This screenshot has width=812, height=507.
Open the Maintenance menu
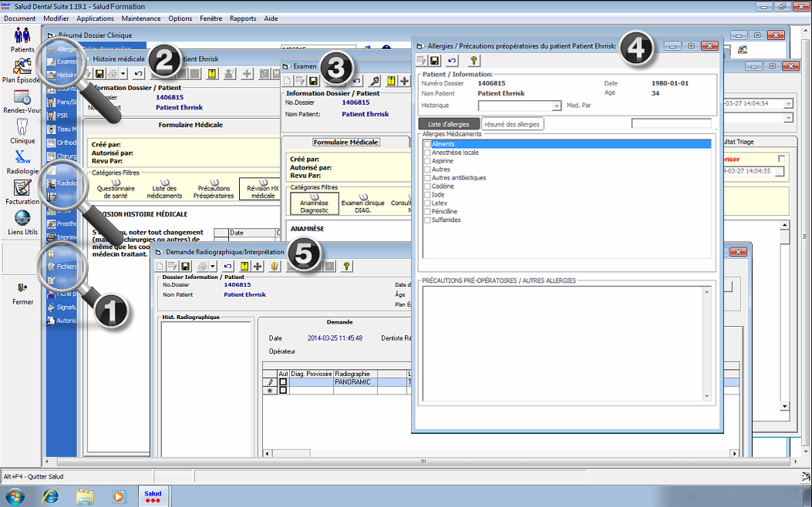[141, 18]
